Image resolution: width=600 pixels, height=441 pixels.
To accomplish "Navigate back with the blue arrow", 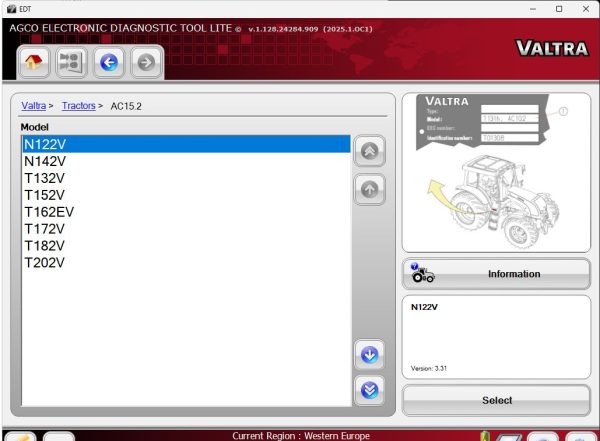I will click(109, 62).
